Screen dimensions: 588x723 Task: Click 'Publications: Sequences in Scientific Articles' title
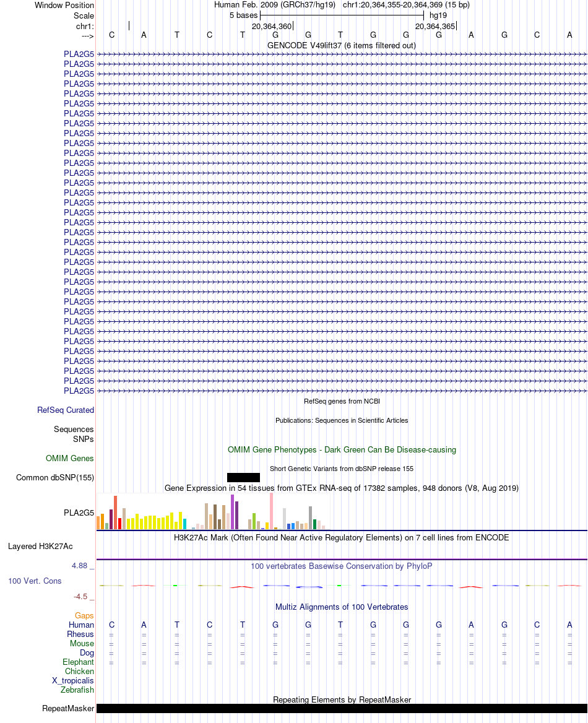[x=342, y=420]
